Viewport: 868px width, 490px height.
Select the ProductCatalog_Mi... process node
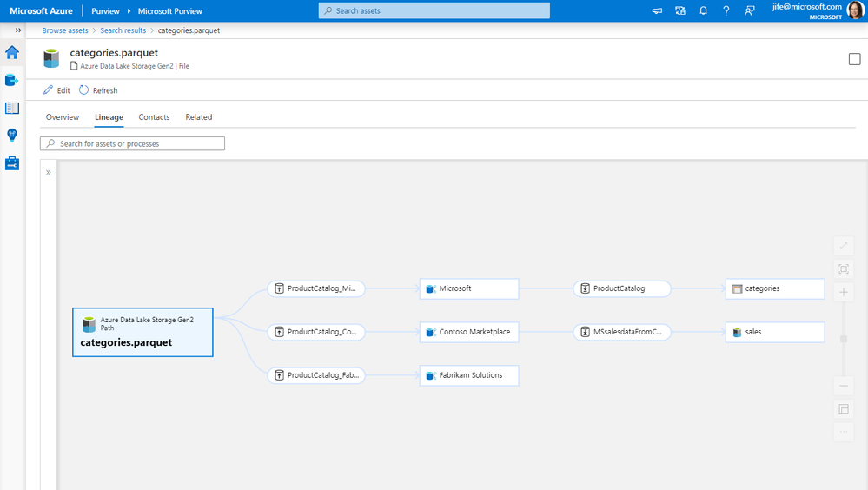point(316,288)
